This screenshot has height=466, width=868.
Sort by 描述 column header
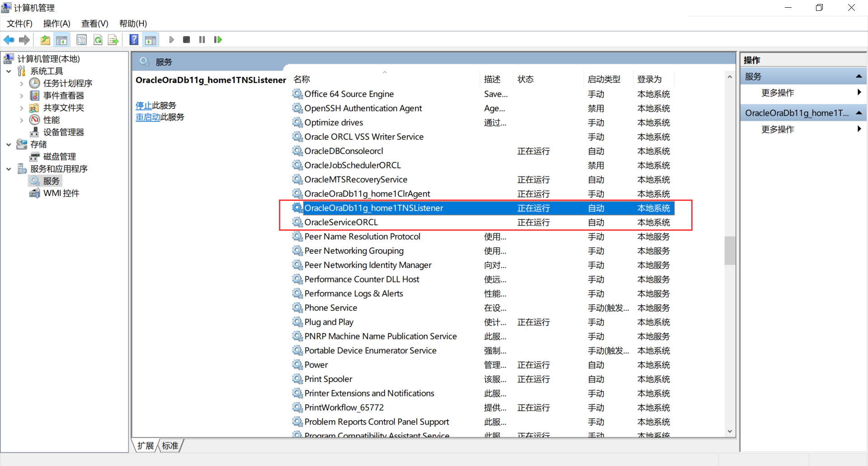click(x=496, y=79)
